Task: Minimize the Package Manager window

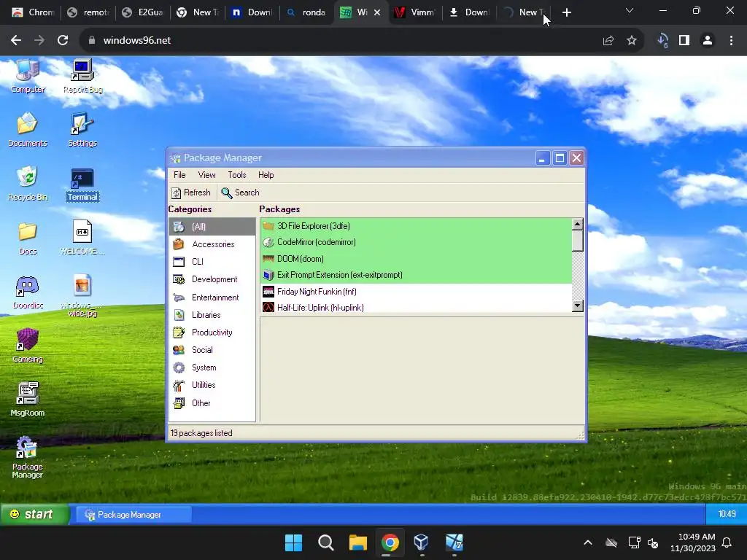Action: click(x=542, y=158)
